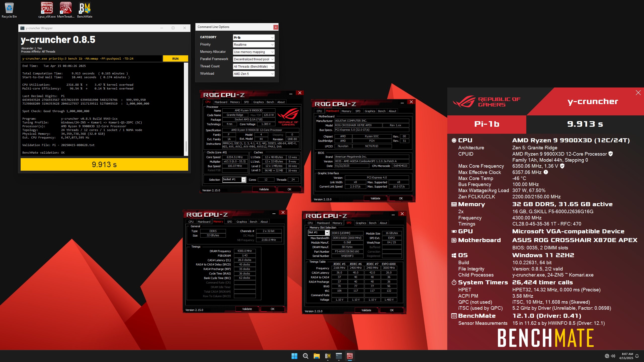Screen dimensions: 644x362
Task: Click Max Core Frequency verified shield icon
Action: tap(562, 166)
